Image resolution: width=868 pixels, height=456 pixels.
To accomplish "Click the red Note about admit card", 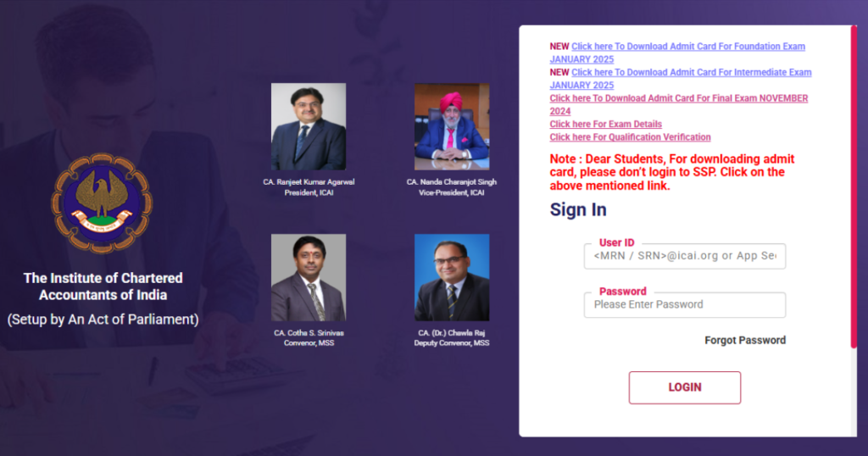I will coord(672,172).
